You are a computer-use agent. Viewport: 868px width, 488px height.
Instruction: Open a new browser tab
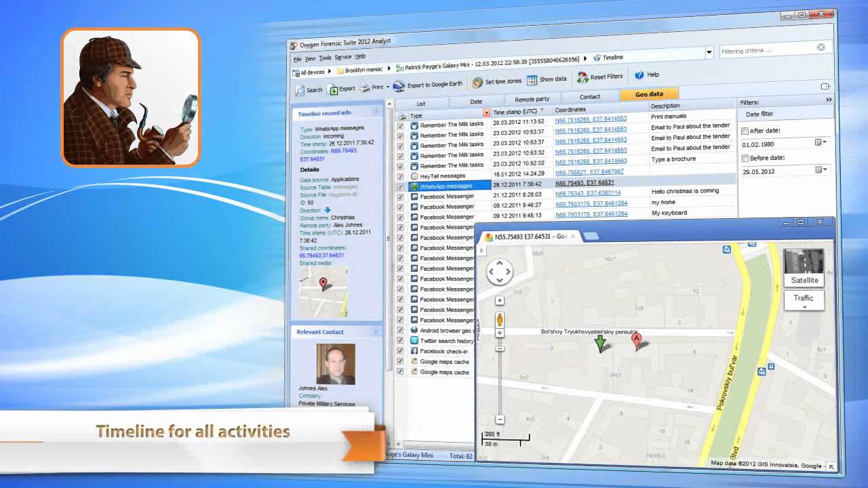point(591,236)
